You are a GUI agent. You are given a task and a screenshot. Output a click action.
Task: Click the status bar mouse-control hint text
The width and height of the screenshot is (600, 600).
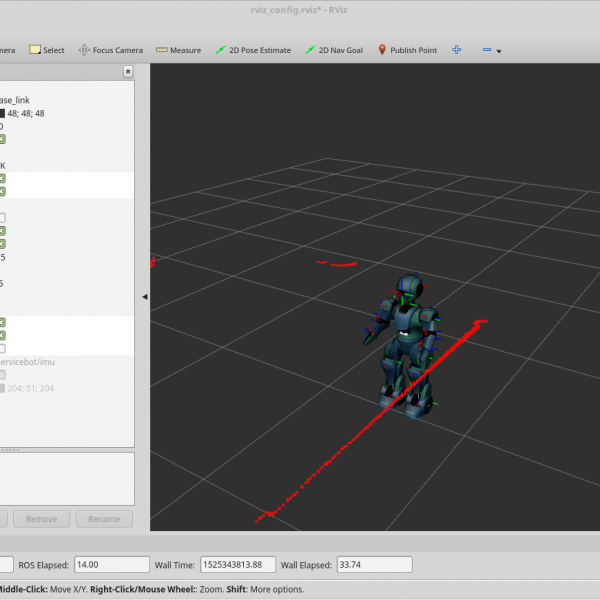[151, 589]
